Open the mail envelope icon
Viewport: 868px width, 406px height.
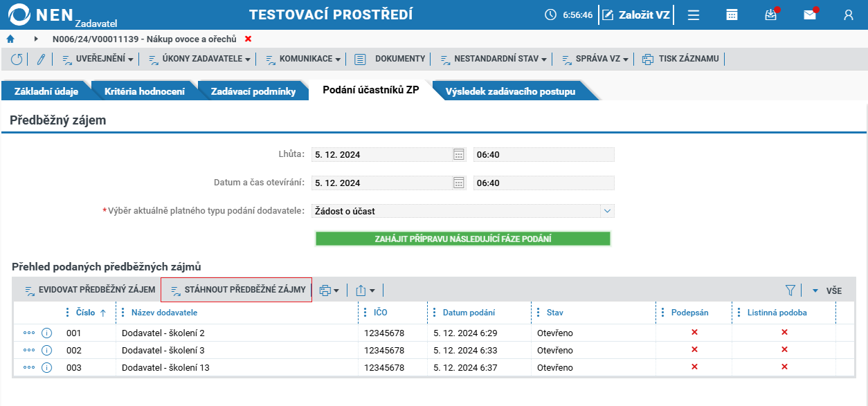point(809,15)
